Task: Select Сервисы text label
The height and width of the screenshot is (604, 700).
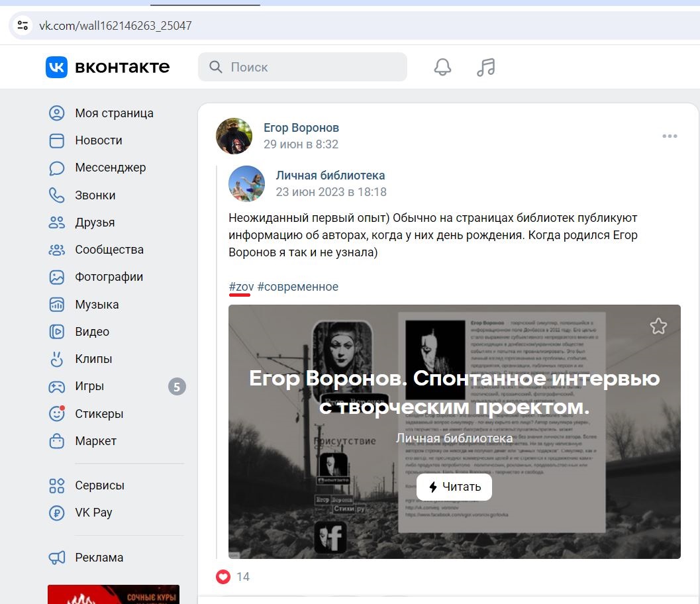Action: (99, 485)
